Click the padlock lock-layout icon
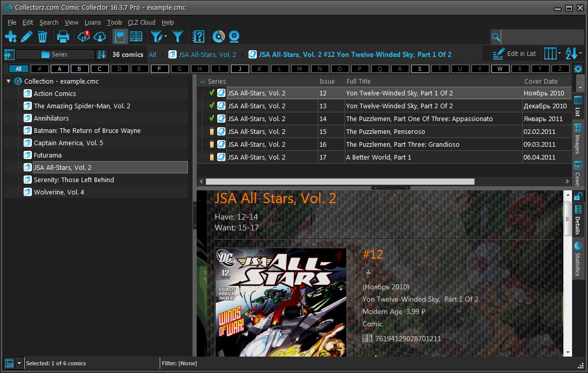Viewport: 588px width, 373px height. coord(578,196)
